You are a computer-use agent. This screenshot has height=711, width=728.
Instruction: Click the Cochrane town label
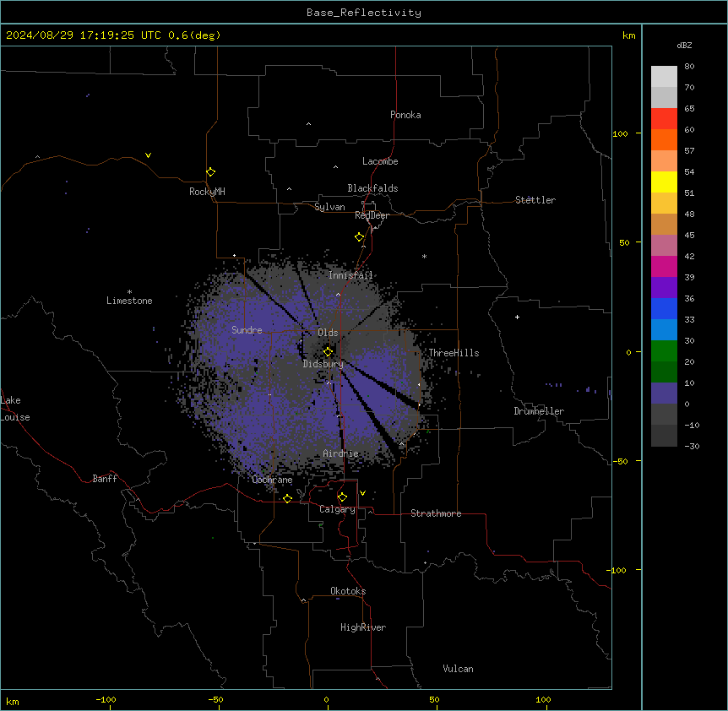[x=272, y=480]
